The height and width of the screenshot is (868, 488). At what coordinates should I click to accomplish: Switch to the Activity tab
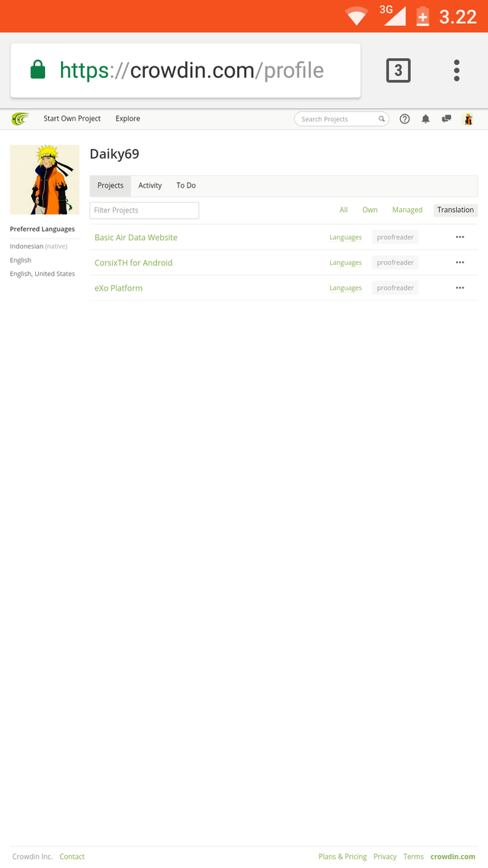tap(150, 185)
